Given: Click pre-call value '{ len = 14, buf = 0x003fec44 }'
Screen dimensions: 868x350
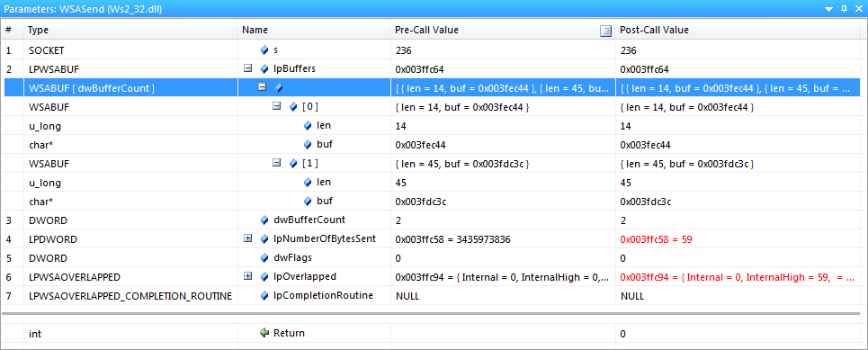Looking at the screenshot, I should point(462,107).
